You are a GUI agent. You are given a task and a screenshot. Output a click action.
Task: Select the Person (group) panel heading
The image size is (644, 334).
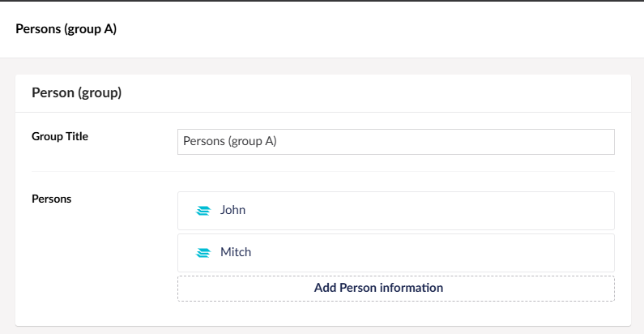click(x=77, y=93)
